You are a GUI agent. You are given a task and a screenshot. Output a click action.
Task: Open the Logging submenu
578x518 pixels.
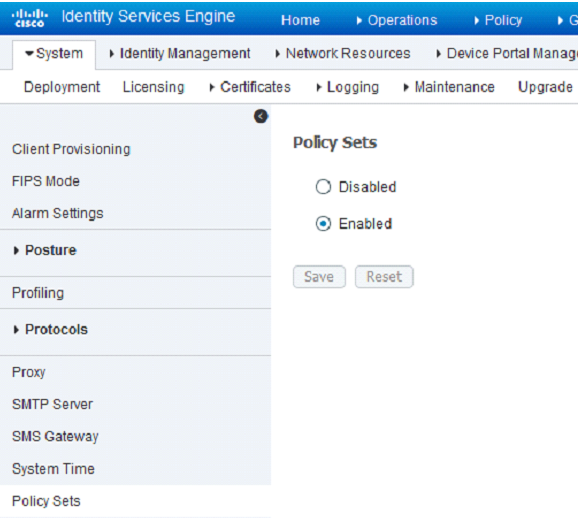[348, 87]
